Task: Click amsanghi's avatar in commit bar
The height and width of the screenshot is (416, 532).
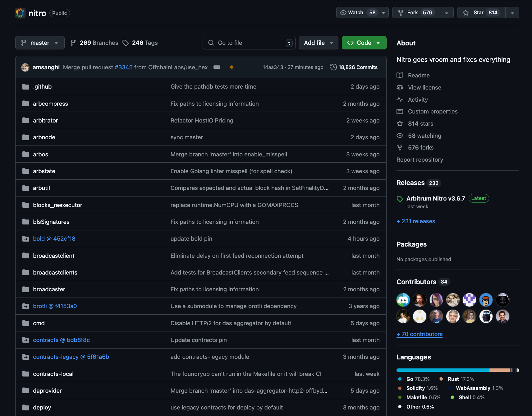Action: coord(25,67)
